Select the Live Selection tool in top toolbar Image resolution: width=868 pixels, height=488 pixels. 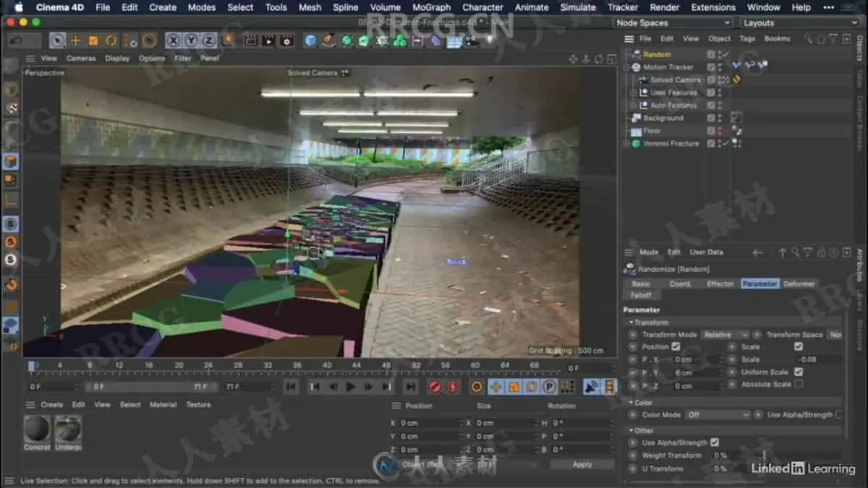click(x=58, y=40)
